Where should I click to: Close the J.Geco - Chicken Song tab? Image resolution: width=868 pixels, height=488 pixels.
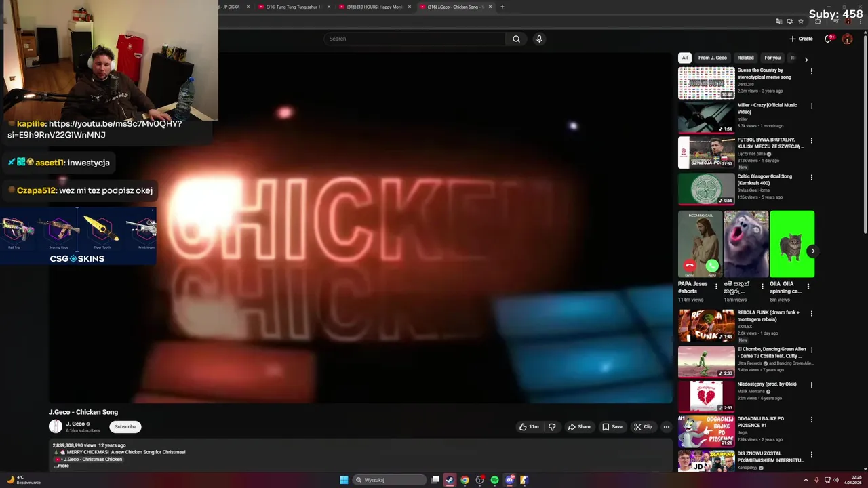(490, 7)
